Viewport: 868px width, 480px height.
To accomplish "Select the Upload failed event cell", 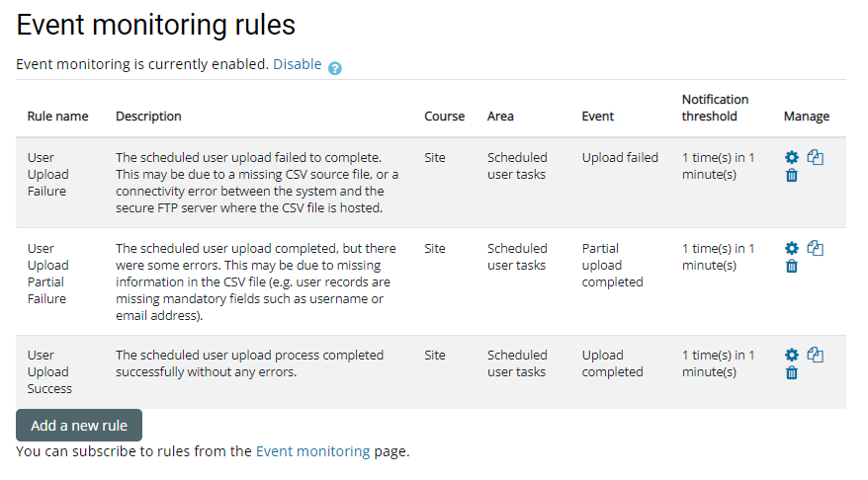I will (x=620, y=158).
